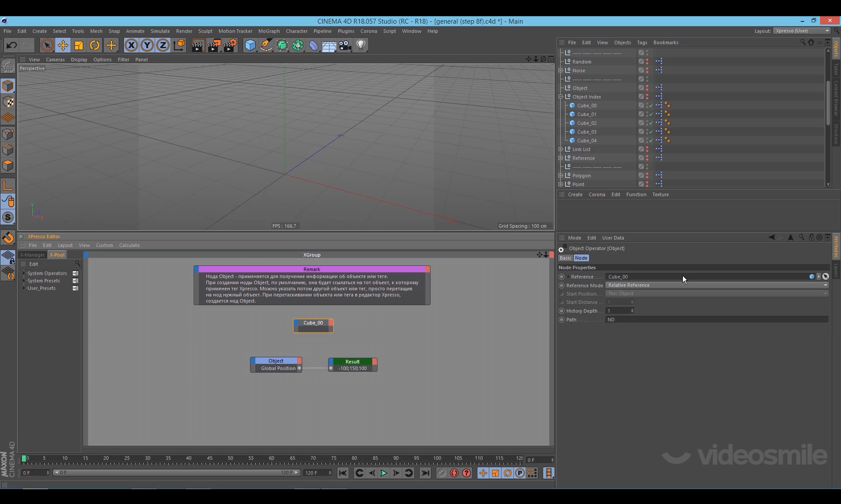Toggle the Cube_00 visibility dots
This screenshot has width=841, height=504.
pyautogui.click(x=647, y=106)
